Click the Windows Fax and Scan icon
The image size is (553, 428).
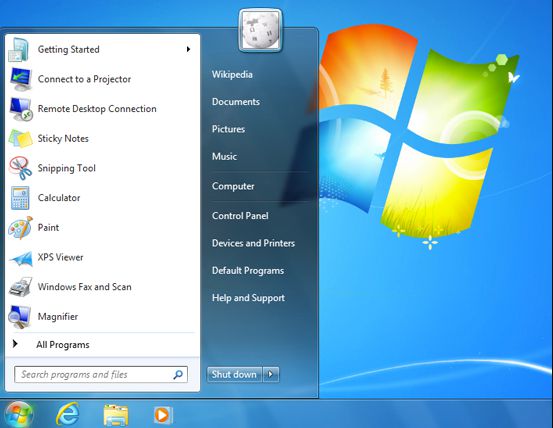[x=20, y=287]
